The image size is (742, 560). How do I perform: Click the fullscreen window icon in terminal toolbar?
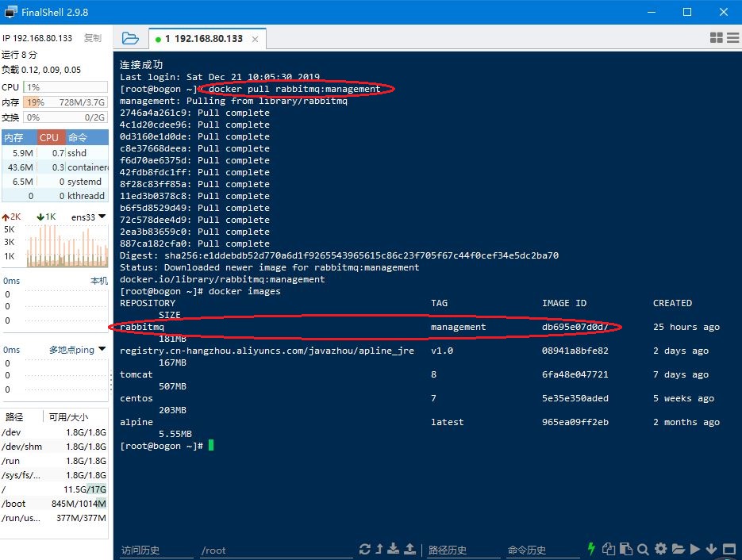[x=729, y=549]
